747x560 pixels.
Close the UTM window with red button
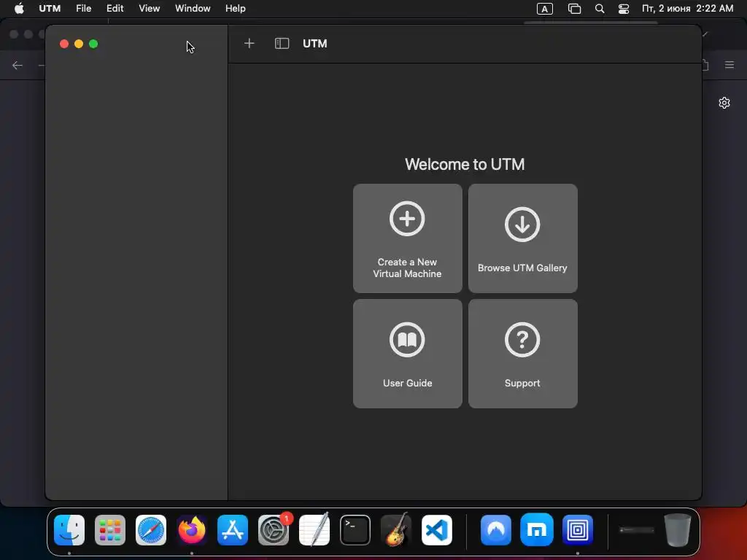(x=64, y=44)
